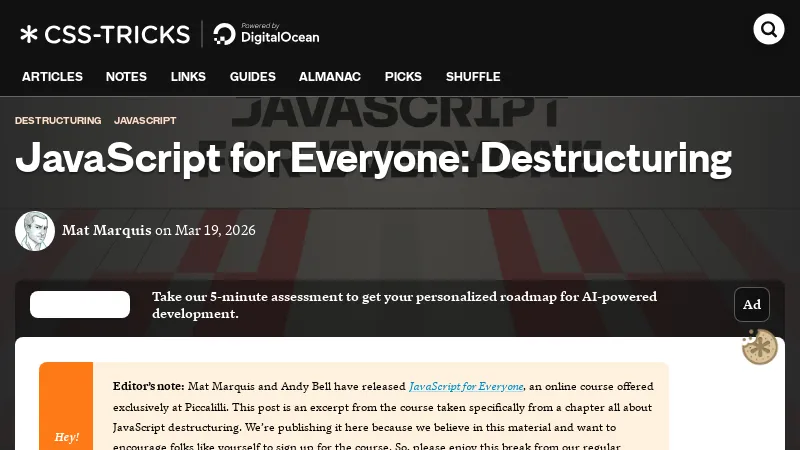This screenshot has height=450, width=800.
Task: Open the search magnifier icon
Action: coord(768,30)
